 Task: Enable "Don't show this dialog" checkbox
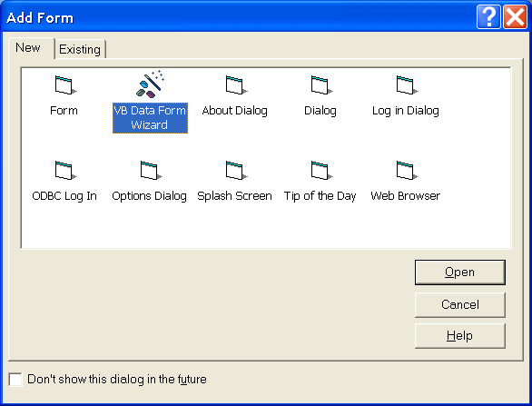[15, 379]
